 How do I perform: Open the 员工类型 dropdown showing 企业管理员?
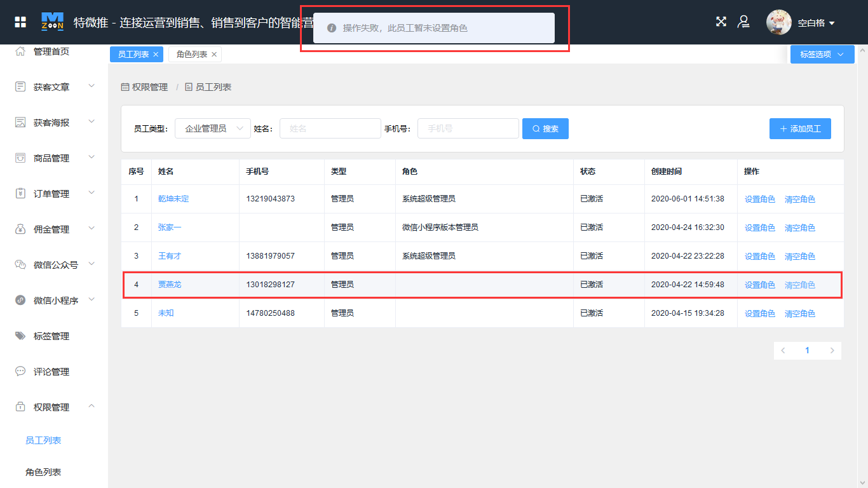pyautogui.click(x=213, y=128)
